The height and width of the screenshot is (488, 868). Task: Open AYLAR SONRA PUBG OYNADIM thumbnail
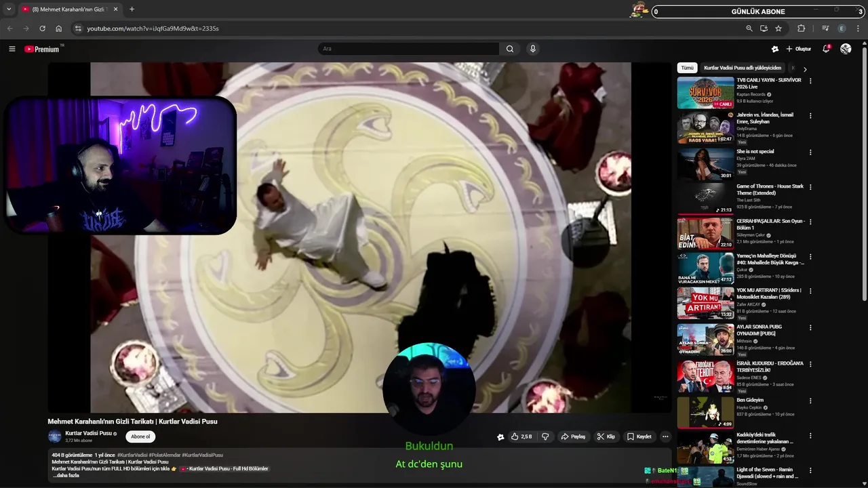705,339
